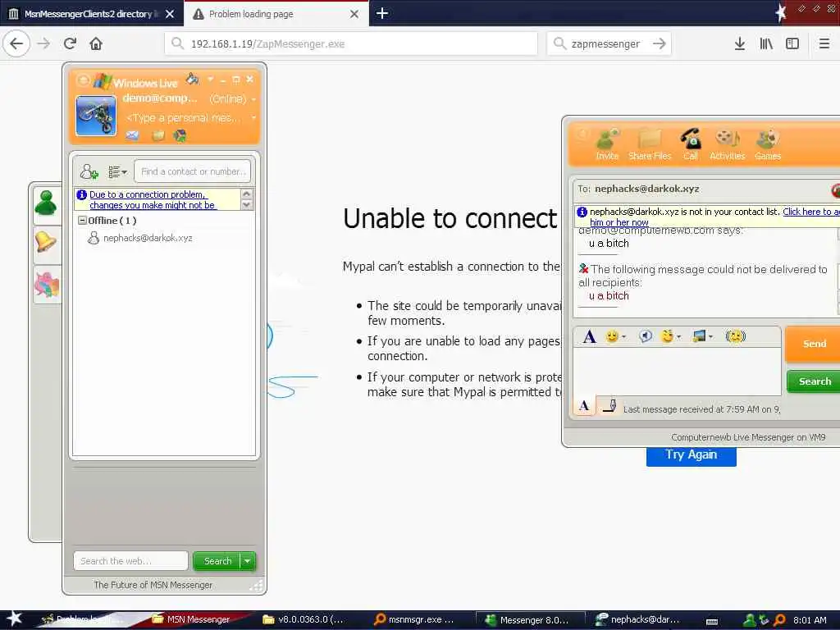Switch to msnmsgr.exe search taskbar item
Image resolution: width=840 pixels, height=630 pixels.
416,619
